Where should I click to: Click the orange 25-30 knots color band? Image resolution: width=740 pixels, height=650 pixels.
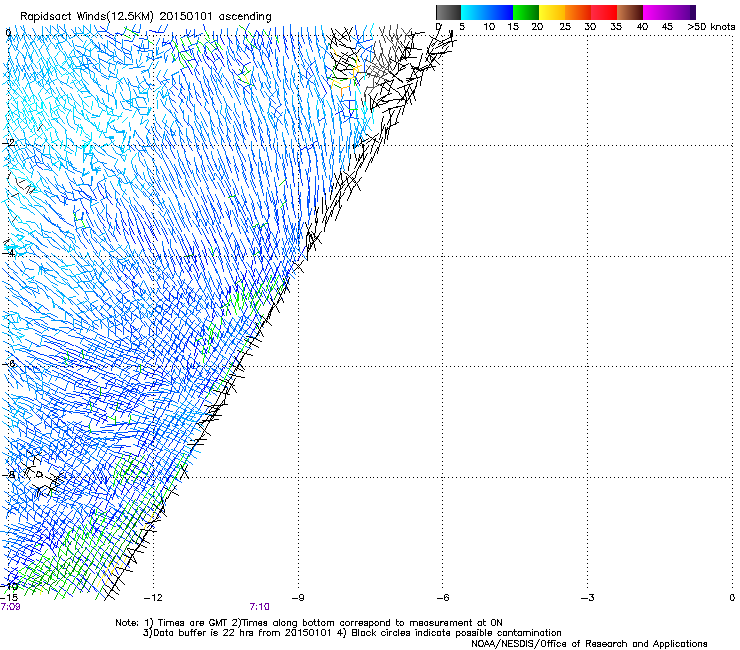(x=578, y=12)
